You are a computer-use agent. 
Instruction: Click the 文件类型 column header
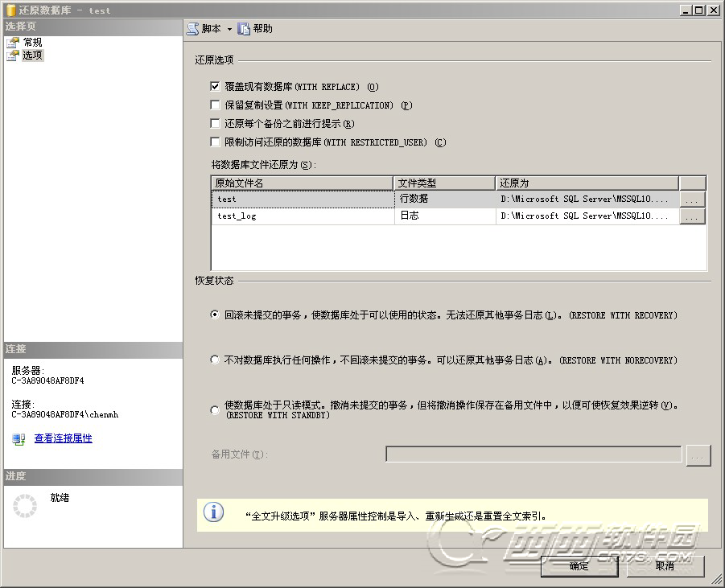pyautogui.click(x=444, y=183)
